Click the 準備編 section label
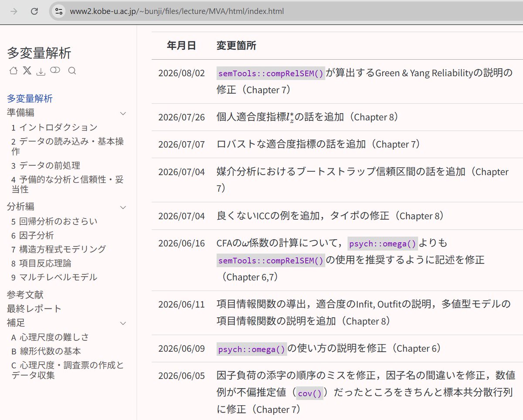 (x=20, y=113)
